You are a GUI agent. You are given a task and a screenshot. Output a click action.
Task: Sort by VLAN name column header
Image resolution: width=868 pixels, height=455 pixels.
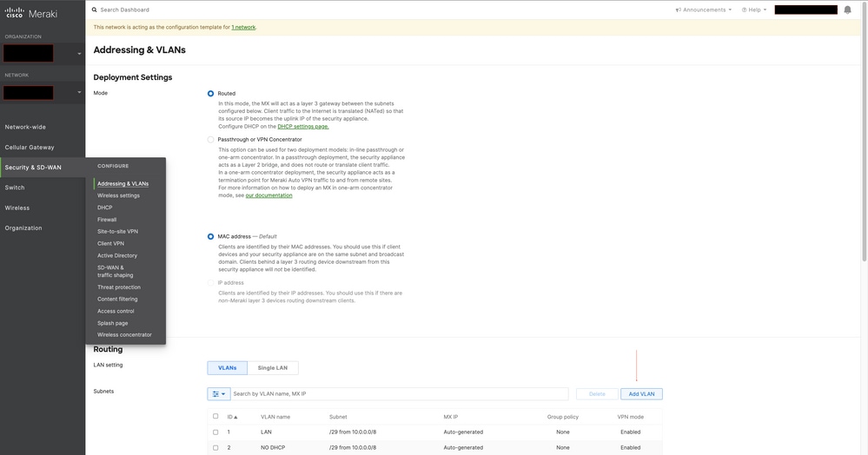click(275, 417)
